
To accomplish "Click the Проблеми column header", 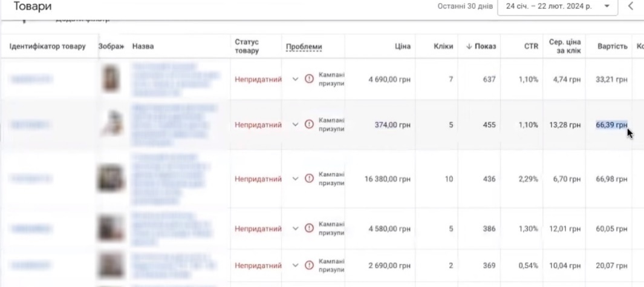I will tap(304, 47).
